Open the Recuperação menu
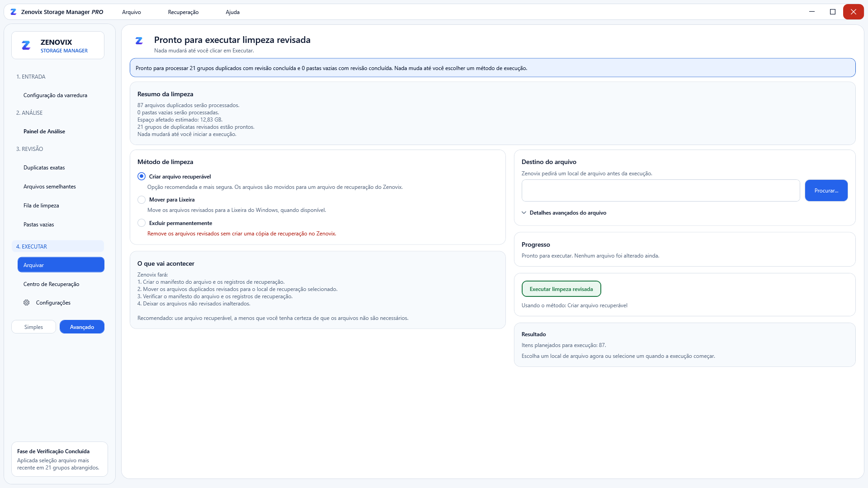This screenshot has width=868, height=488. (x=183, y=12)
